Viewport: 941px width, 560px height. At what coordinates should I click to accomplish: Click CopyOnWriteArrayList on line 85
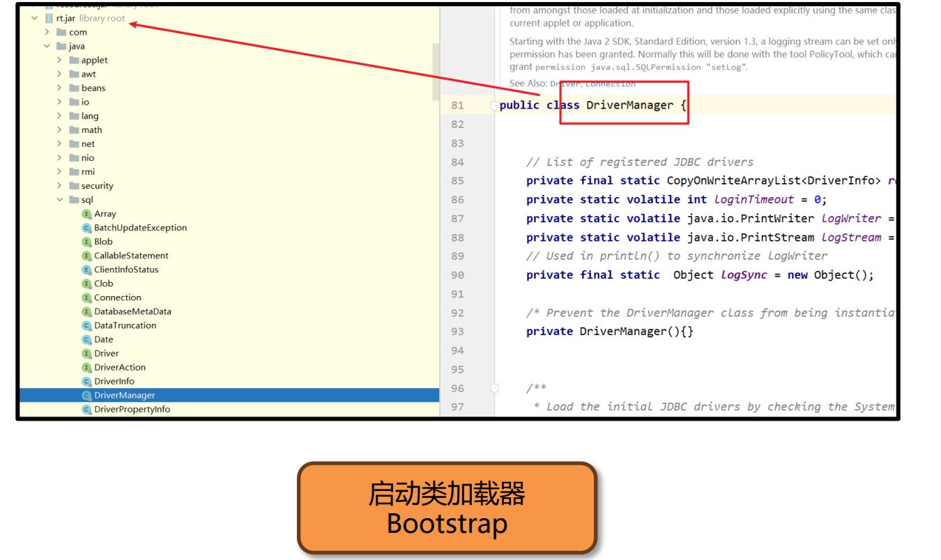734,181
